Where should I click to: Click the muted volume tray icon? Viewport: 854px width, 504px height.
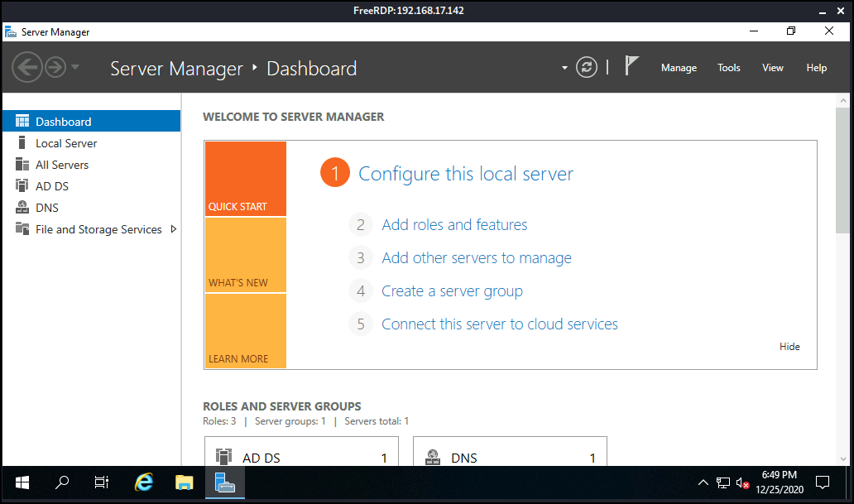point(742,482)
